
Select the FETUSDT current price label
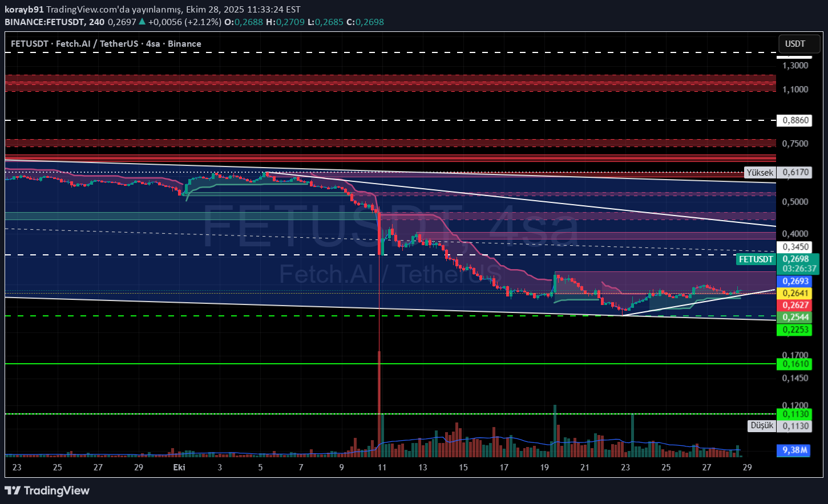click(756, 259)
